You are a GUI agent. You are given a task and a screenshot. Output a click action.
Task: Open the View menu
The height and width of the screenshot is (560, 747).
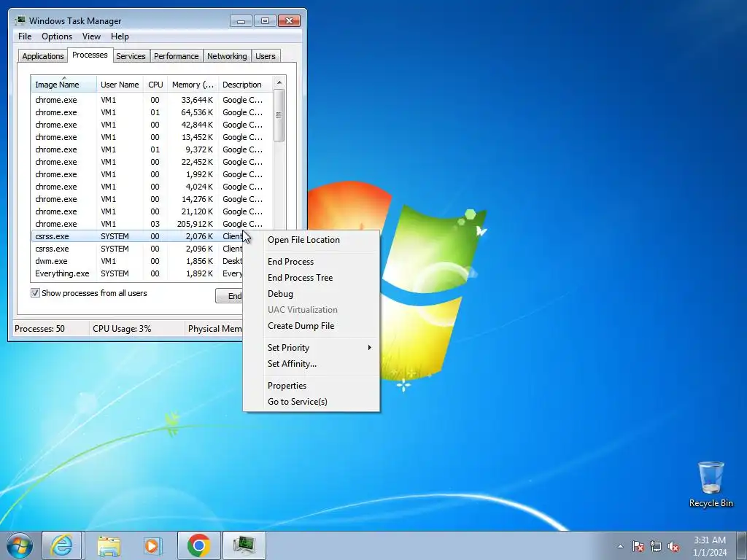(x=91, y=36)
